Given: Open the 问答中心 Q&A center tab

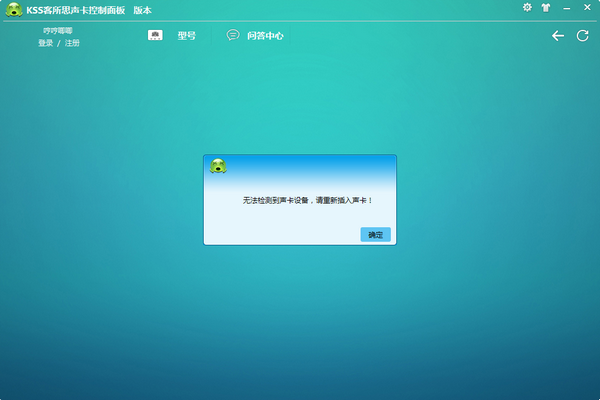Looking at the screenshot, I should [266, 35].
